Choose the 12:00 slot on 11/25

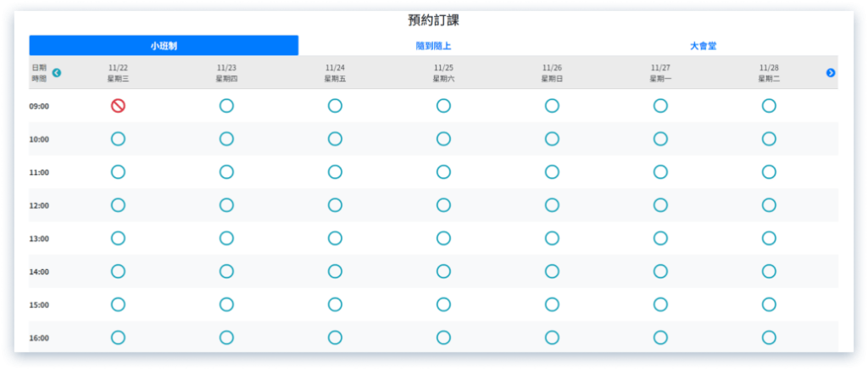[x=443, y=205]
